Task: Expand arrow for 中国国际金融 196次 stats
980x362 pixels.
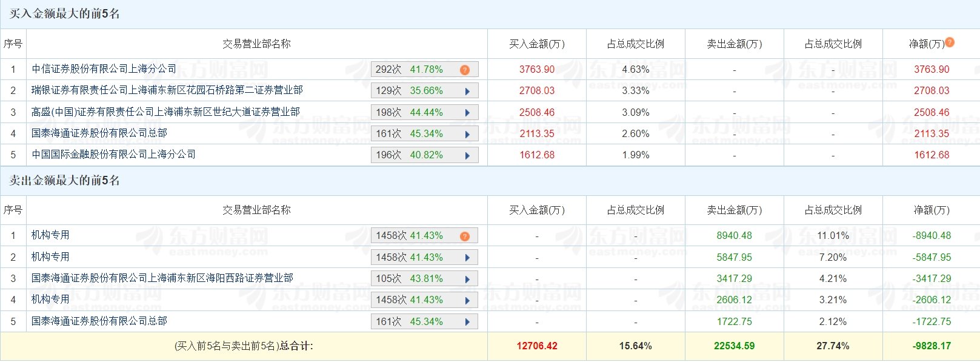Action: point(467,156)
